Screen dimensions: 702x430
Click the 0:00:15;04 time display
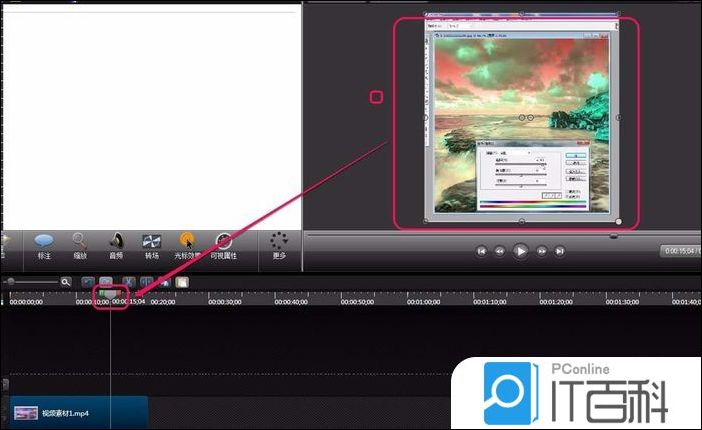[x=679, y=251]
